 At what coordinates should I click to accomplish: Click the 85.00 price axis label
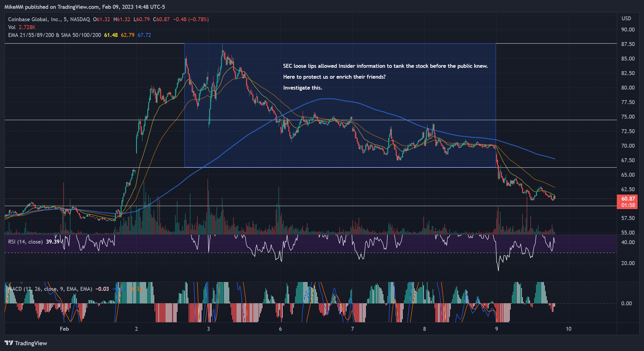[628, 59]
